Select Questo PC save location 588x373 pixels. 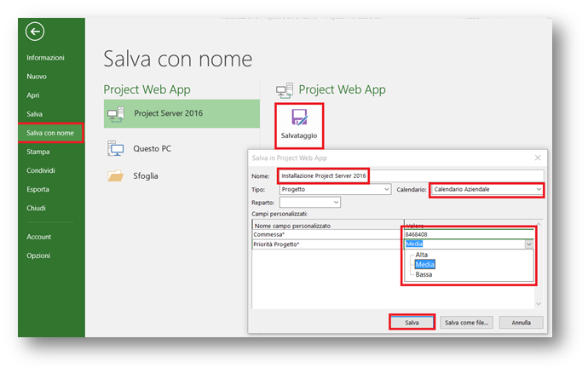(152, 149)
